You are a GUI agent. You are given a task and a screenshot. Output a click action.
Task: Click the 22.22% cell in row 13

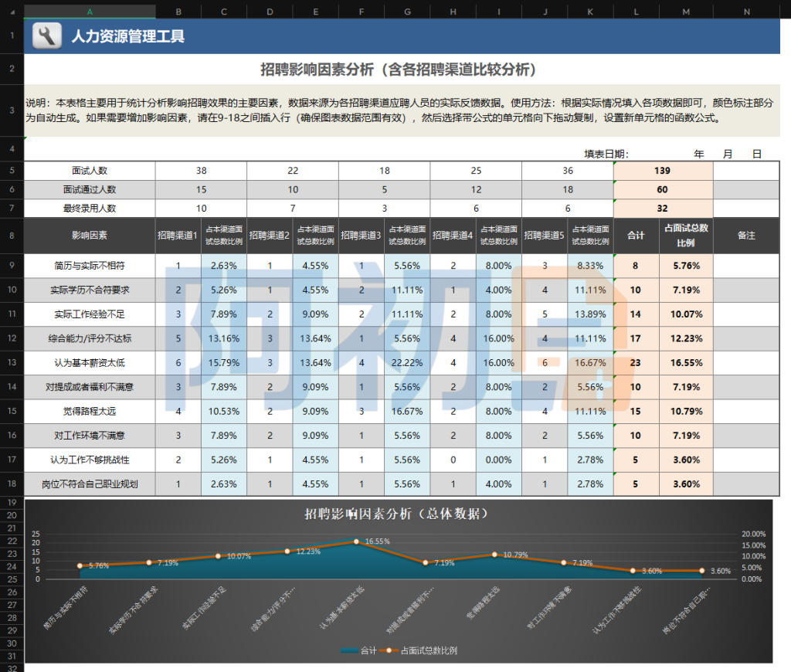pos(407,363)
